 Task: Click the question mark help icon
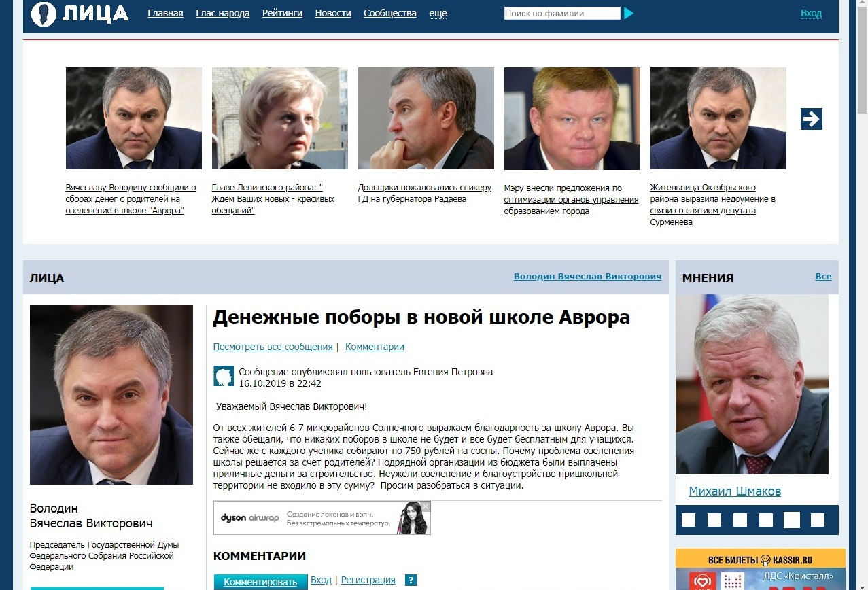click(x=411, y=580)
